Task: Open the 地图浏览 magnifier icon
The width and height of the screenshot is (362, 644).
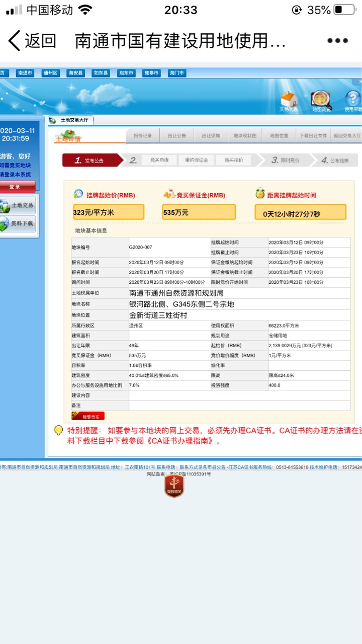Action: (x=321, y=101)
